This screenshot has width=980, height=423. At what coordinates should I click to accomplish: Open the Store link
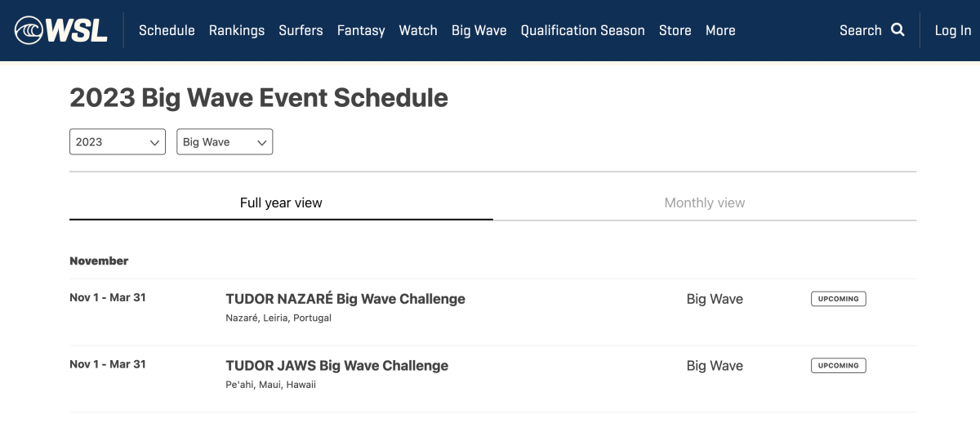[x=675, y=30]
